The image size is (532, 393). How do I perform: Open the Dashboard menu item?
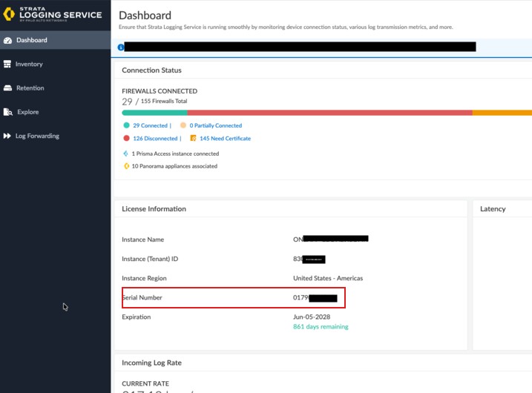tap(56, 40)
